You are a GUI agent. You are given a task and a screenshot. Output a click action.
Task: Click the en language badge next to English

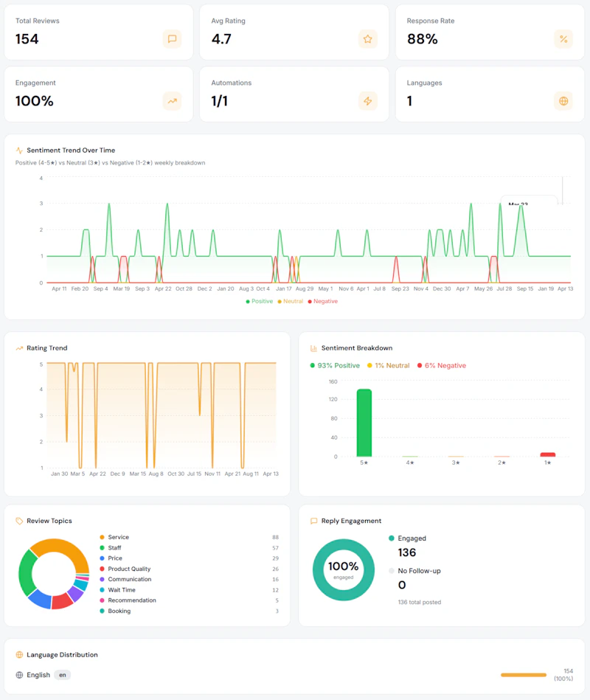click(63, 674)
